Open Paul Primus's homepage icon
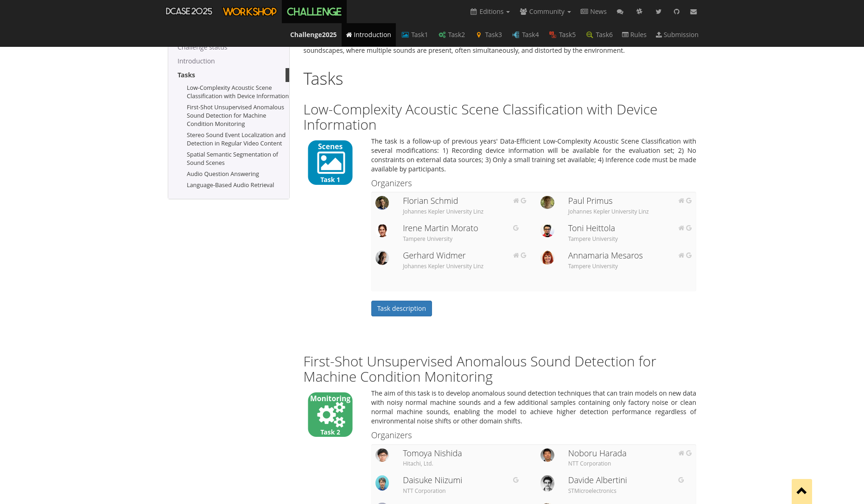Viewport: 864px width, 504px height. pyautogui.click(x=681, y=201)
